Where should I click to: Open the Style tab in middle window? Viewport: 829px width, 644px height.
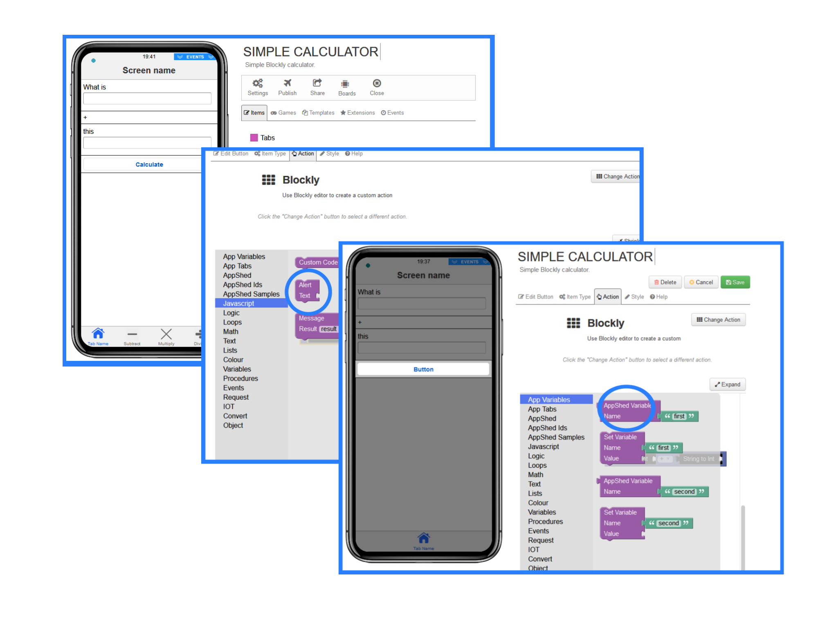pyautogui.click(x=329, y=153)
